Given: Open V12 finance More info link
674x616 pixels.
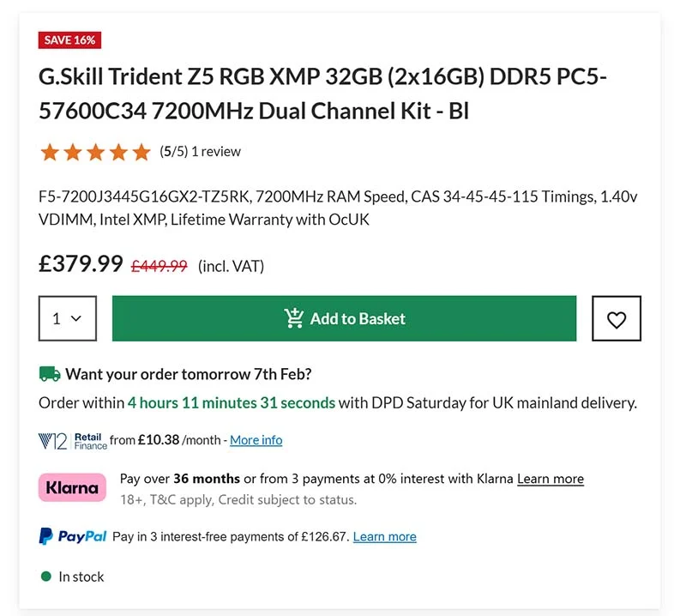Looking at the screenshot, I should pyautogui.click(x=256, y=440).
